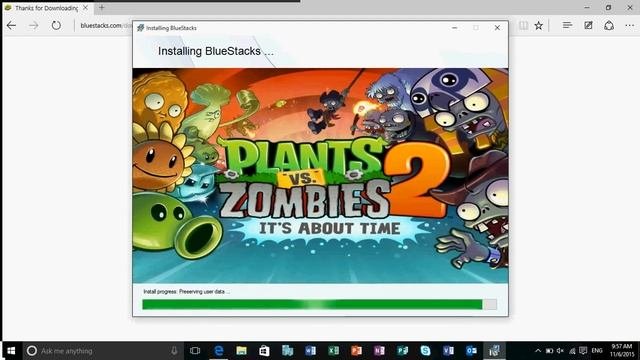
Task: Click the muted volume tray icon
Action: coord(560,351)
